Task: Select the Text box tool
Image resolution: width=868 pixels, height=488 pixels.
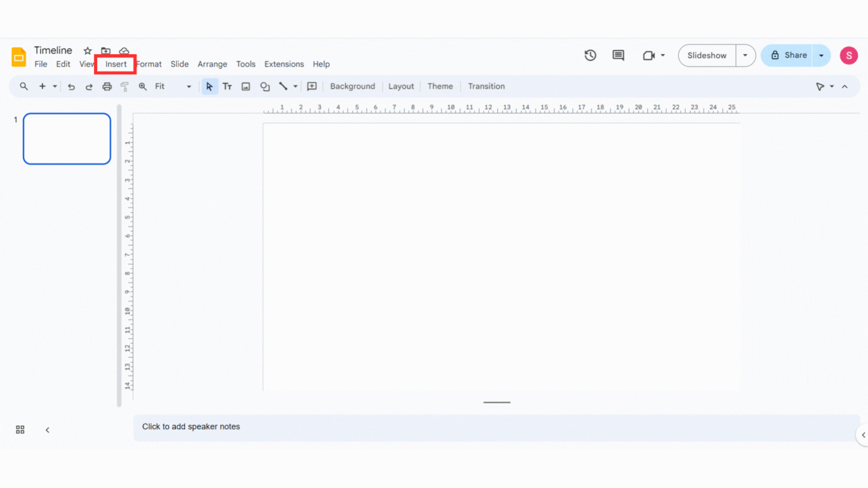Action: coord(227,86)
